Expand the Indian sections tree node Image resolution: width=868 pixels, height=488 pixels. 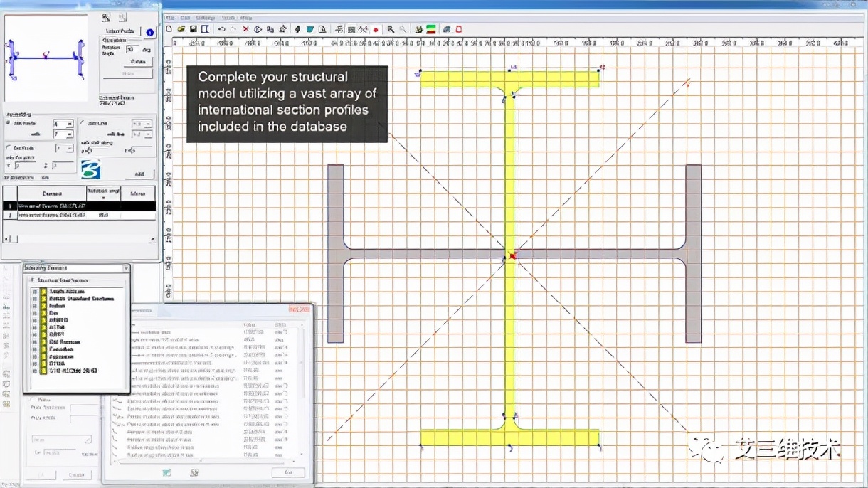click(x=35, y=306)
